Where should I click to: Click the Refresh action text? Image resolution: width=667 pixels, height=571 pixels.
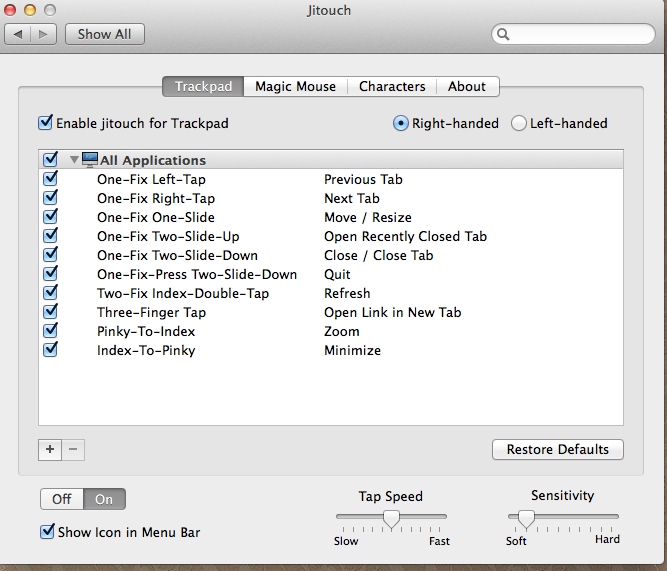click(347, 293)
